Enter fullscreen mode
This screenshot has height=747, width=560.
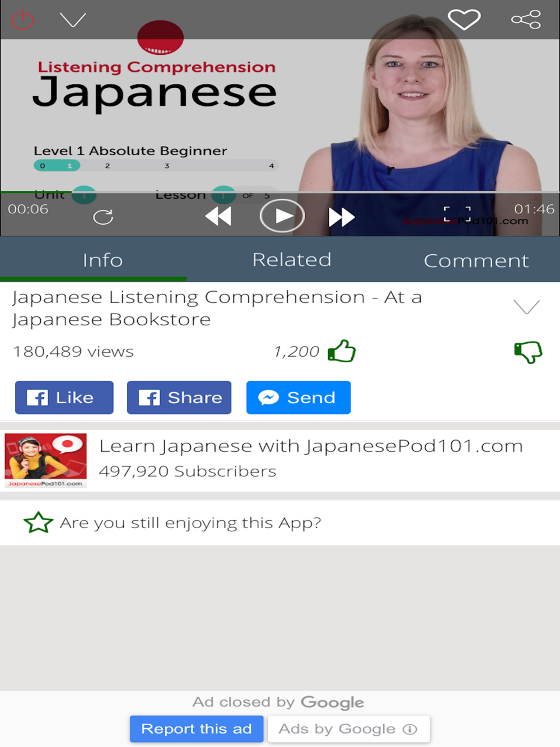click(457, 214)
